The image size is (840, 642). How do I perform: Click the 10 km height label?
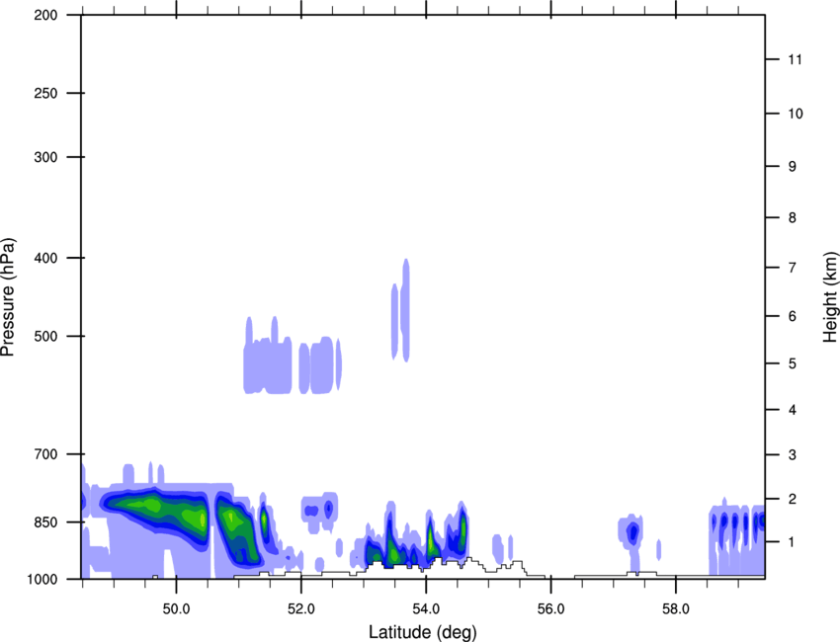[x=795, y=114]
